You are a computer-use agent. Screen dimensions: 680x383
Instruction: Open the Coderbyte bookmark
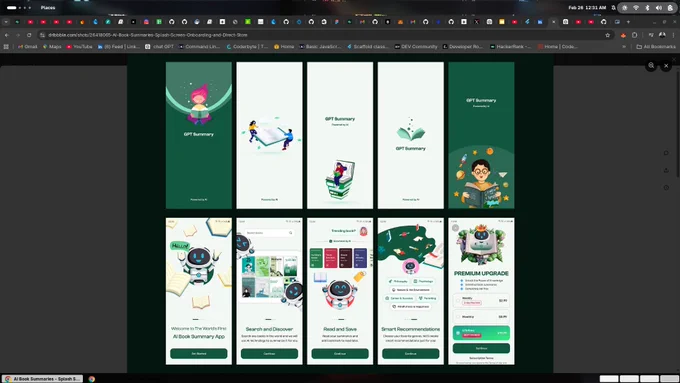click(x=247, y=46)
